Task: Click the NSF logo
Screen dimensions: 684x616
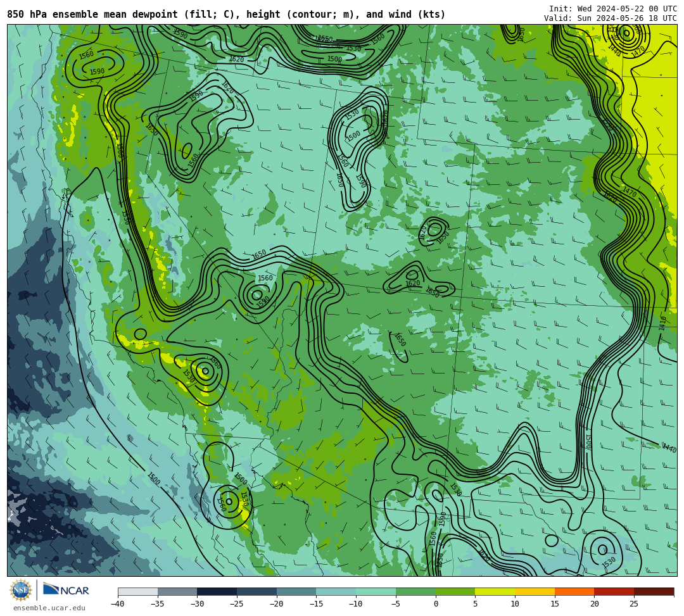Action: [21, 590]
